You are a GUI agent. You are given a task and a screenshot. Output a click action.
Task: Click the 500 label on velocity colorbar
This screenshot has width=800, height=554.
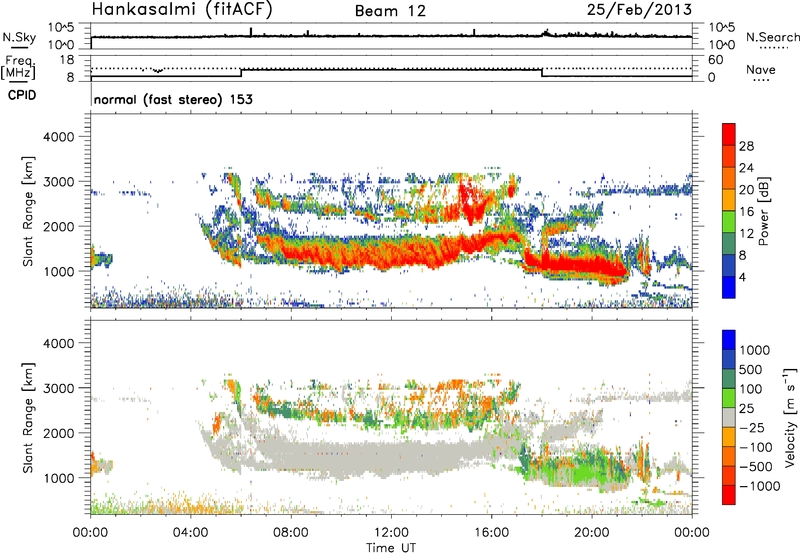(x=750, y=369)
